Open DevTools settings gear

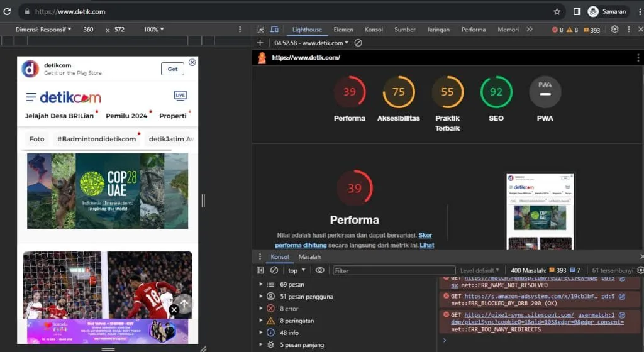click(x=614, y=30)
